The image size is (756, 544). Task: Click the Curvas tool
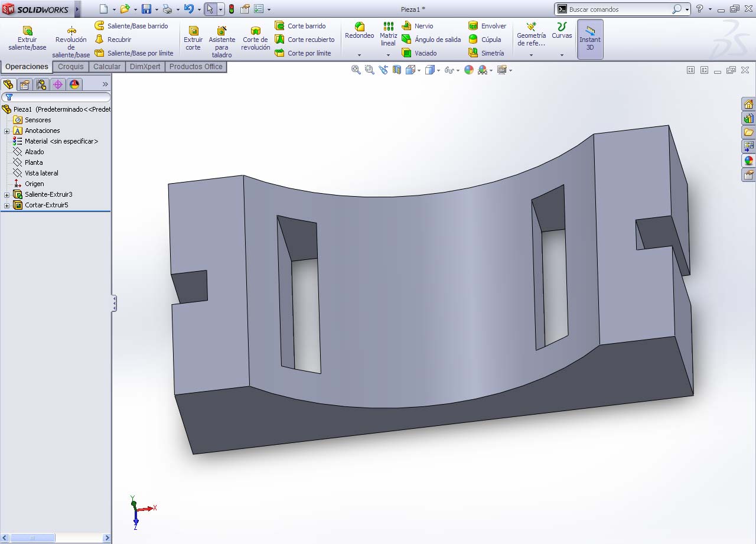click(562, 31)
